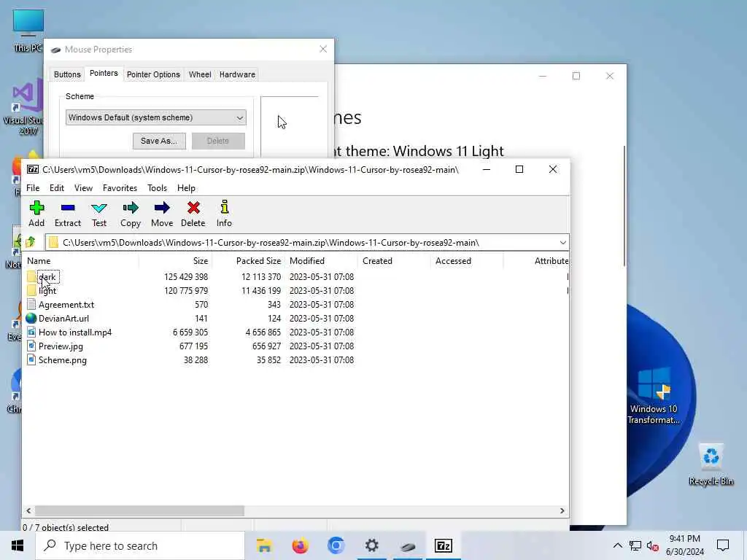Click Save As... button in Mouse Properties

[x=159, y=141]
